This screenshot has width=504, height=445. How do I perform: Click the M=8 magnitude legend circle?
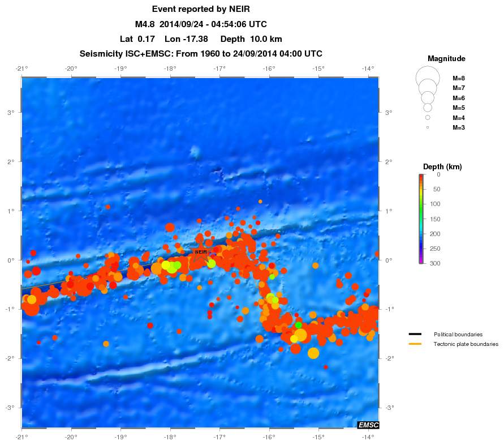click(x=428, y=78)
